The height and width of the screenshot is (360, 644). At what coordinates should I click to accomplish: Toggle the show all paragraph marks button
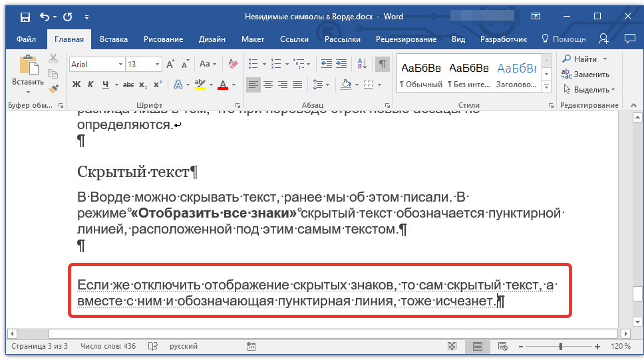[383, 64]
